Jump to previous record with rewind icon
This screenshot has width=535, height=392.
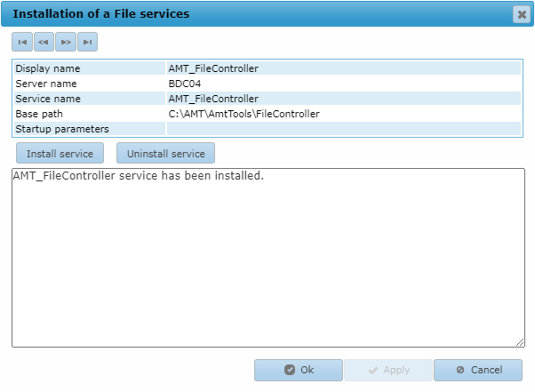click(x=44, y=42)
